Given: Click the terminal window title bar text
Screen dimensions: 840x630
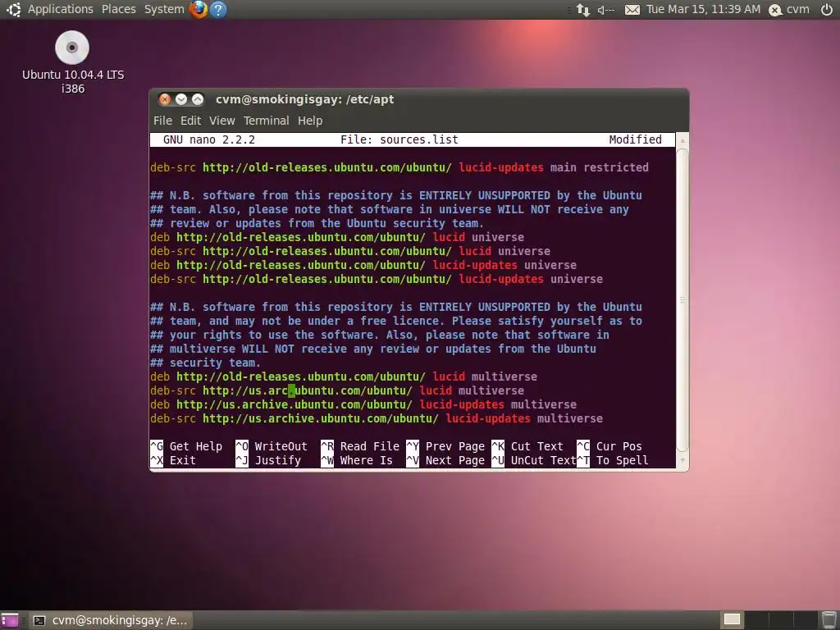Looking at the screenshot, I should click(304, 99).
